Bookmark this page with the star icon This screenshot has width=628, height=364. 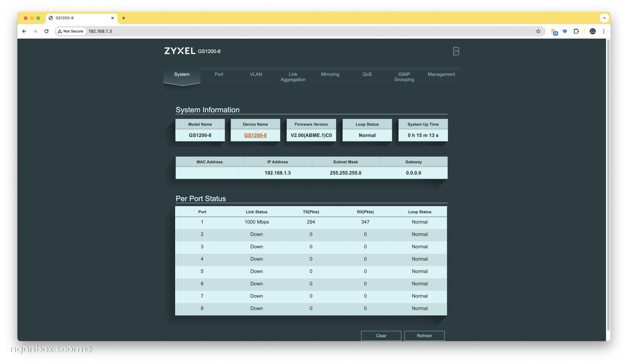tap(538, 31)
